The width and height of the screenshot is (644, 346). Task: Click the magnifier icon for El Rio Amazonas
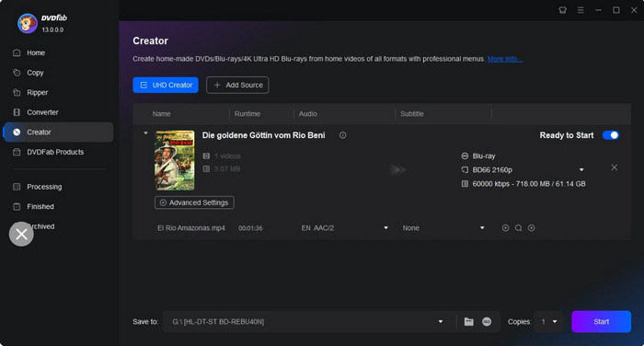[x=518, y=228]
